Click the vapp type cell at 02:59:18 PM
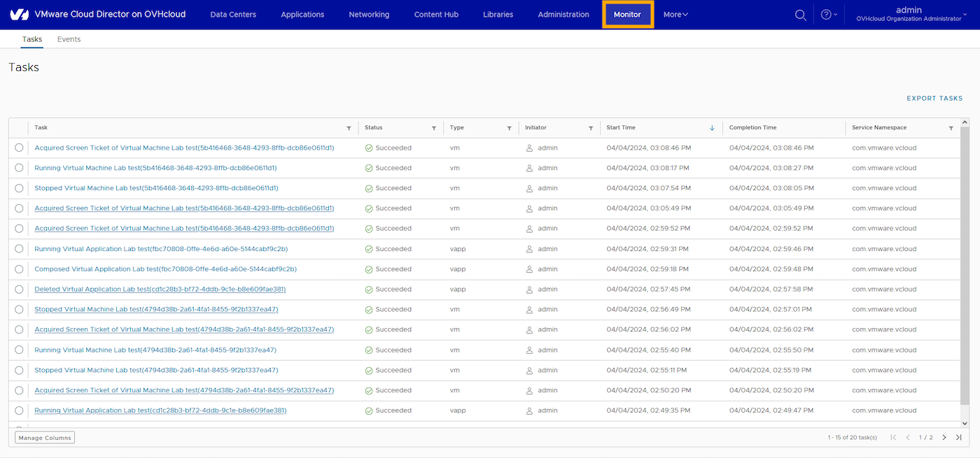 click(x=458, y=269)
